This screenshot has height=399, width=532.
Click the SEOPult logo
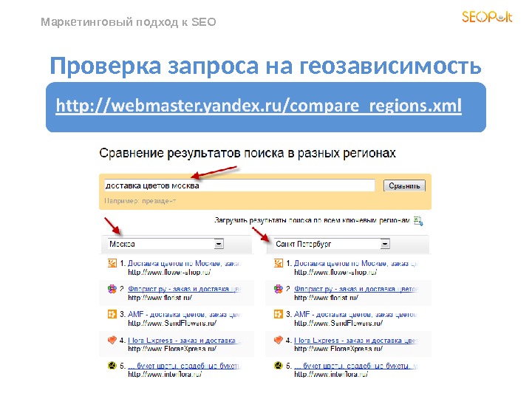pos(487,16)
